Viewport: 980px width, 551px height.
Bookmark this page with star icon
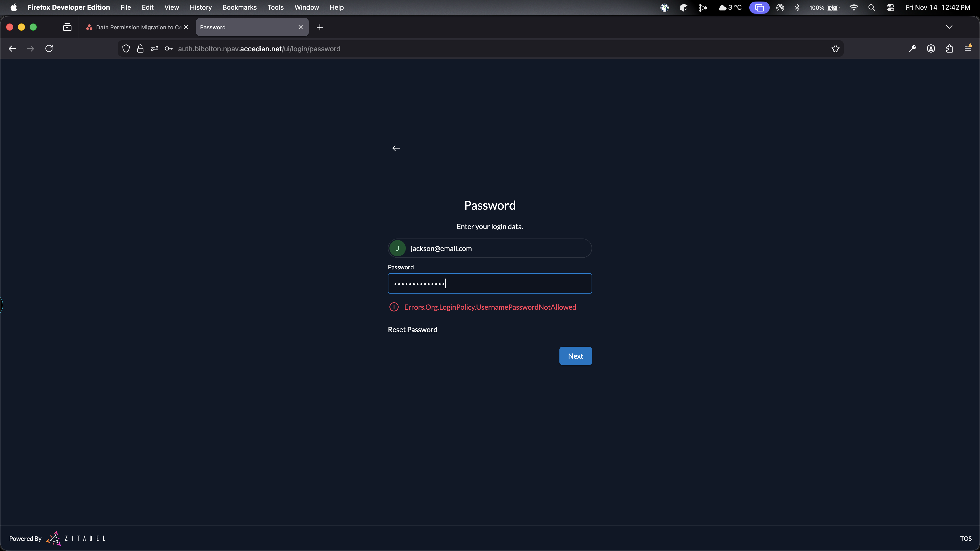click(835, 49)
